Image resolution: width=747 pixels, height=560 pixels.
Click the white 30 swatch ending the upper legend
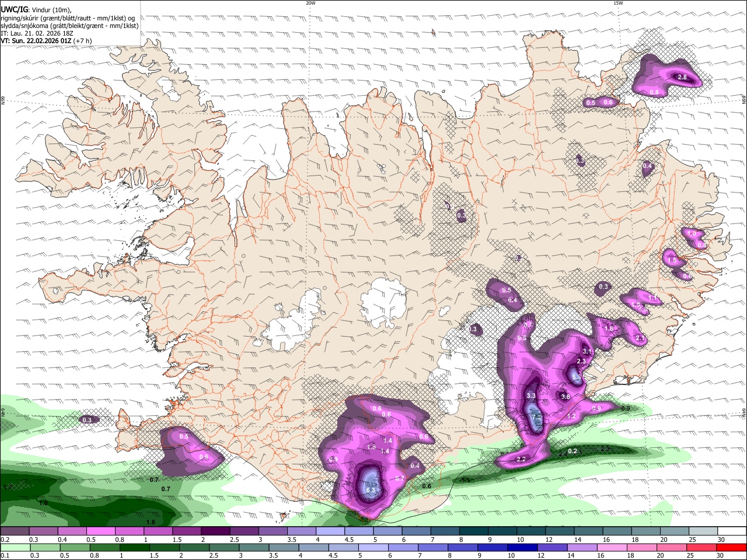pos(732,531)
